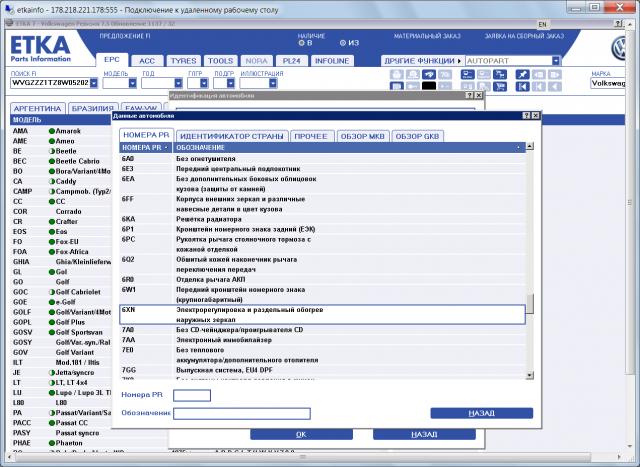Click the green status dot beside Phaeton

click(x=51, y=443)
